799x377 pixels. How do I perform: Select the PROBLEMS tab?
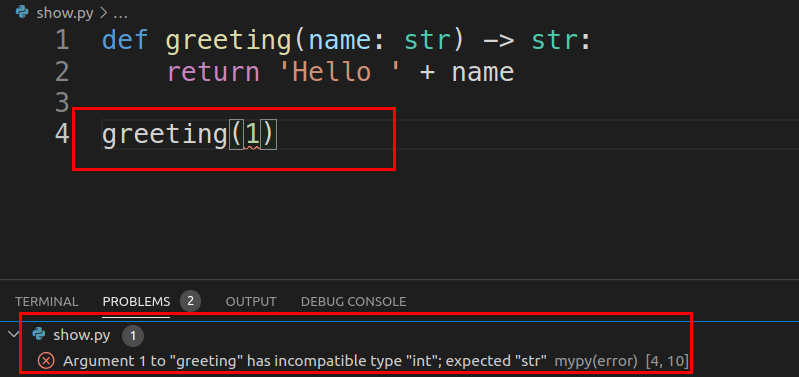pos(136,302)
